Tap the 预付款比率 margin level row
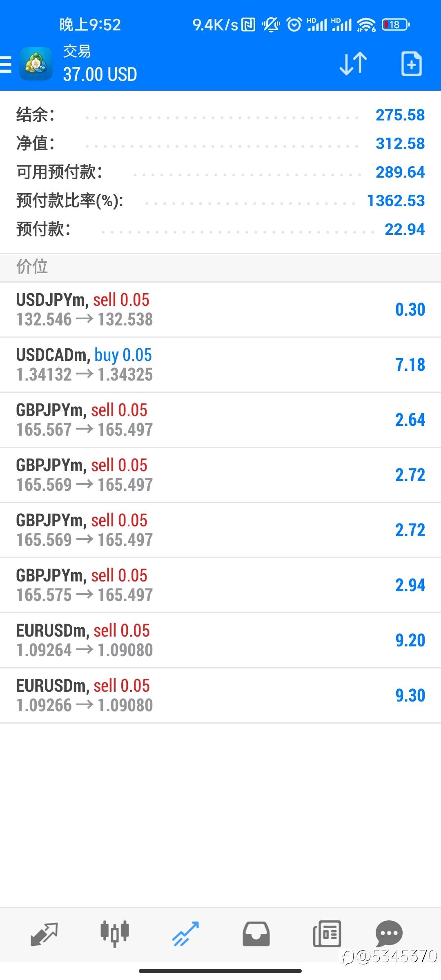The height and width of the screenshot is (980, 441). [220, 201]
